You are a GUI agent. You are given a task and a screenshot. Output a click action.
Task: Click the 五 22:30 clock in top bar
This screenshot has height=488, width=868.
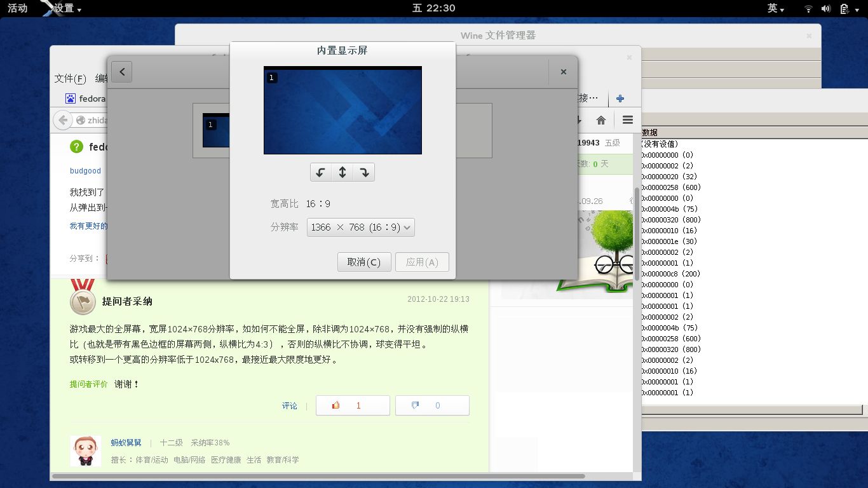[434, 8]
